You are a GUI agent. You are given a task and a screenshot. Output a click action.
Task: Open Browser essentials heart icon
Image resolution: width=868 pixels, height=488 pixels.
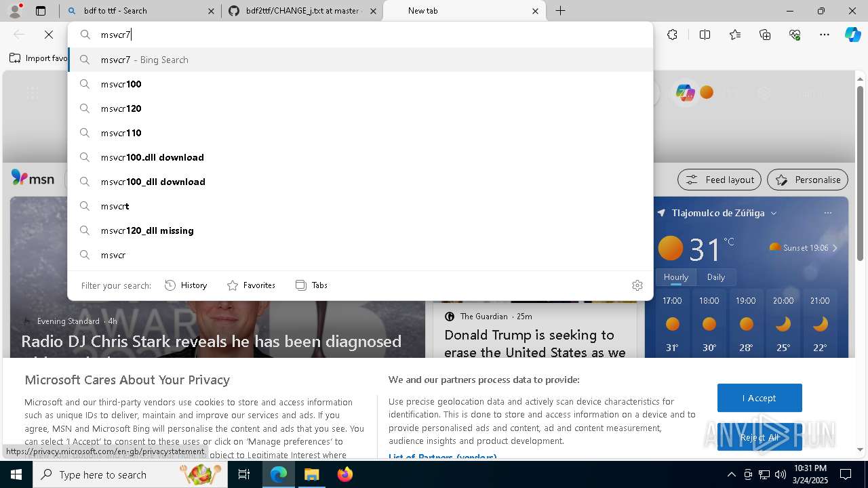(795, 35)
